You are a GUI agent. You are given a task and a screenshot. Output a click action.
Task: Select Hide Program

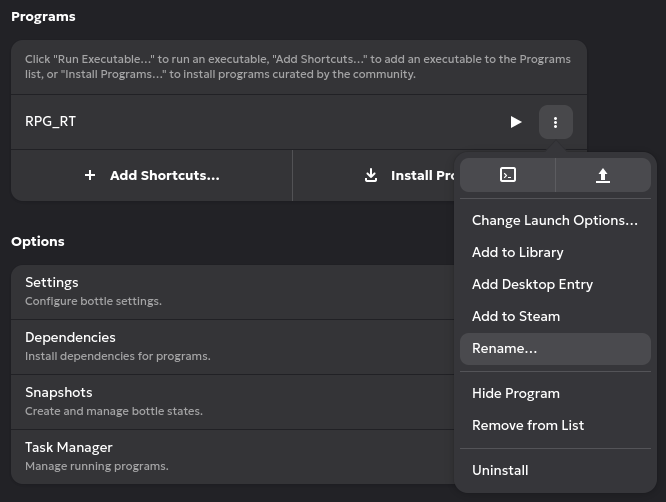point(515,393)
